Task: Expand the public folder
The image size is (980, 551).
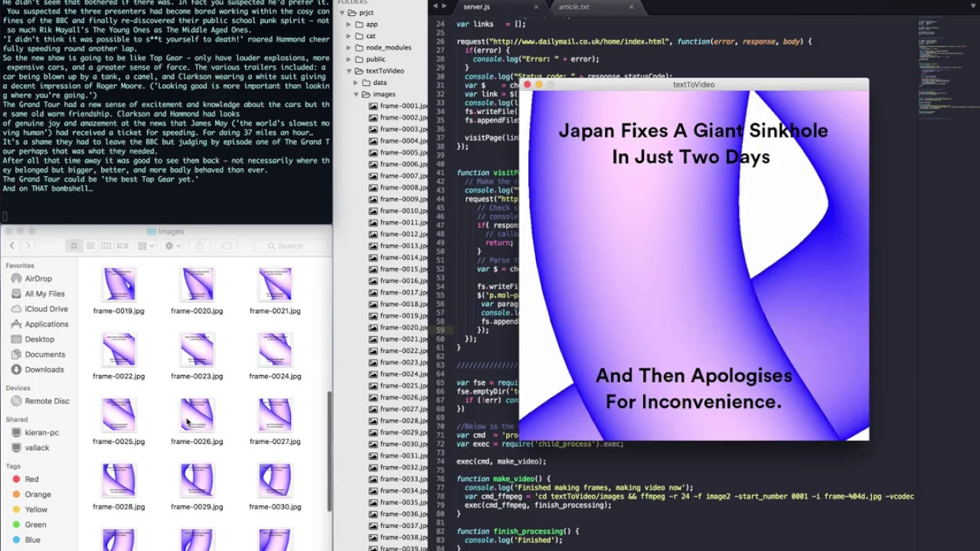Action: (x=349, y=59)
